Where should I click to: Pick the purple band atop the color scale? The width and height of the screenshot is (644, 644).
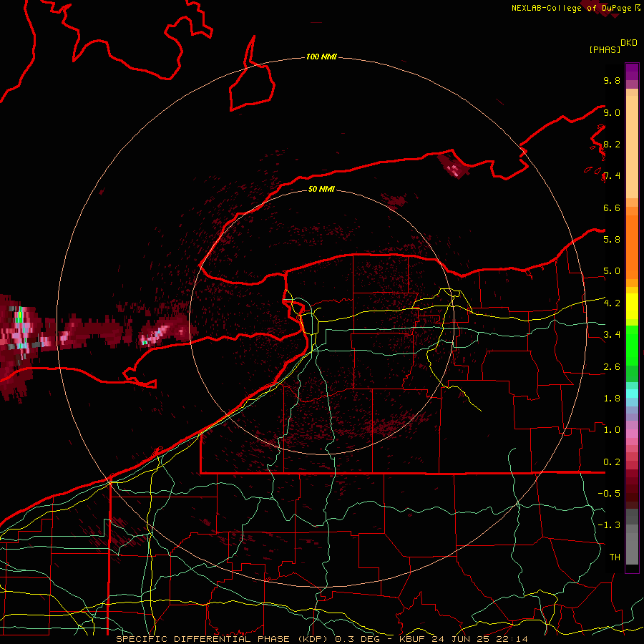point(632,72)
